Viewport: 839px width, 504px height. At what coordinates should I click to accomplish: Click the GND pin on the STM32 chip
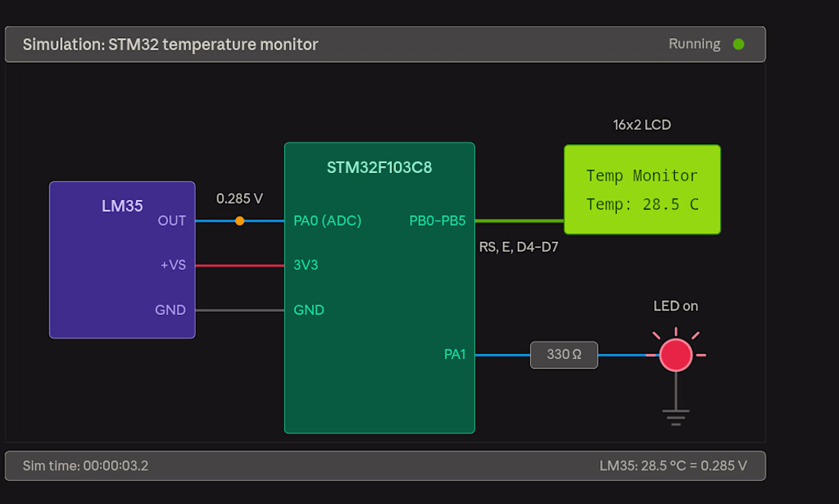pyautogui.click(x=309, y=310)
